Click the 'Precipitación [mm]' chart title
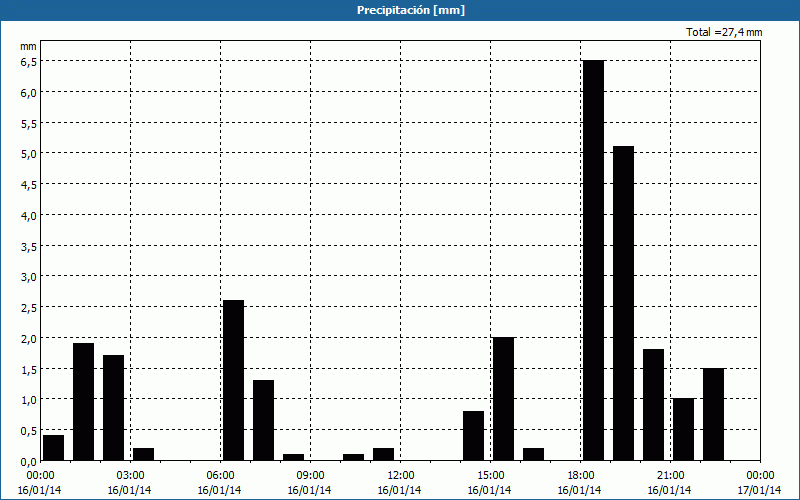Screen dimensions: 800x500 click(x=411, y=10)
